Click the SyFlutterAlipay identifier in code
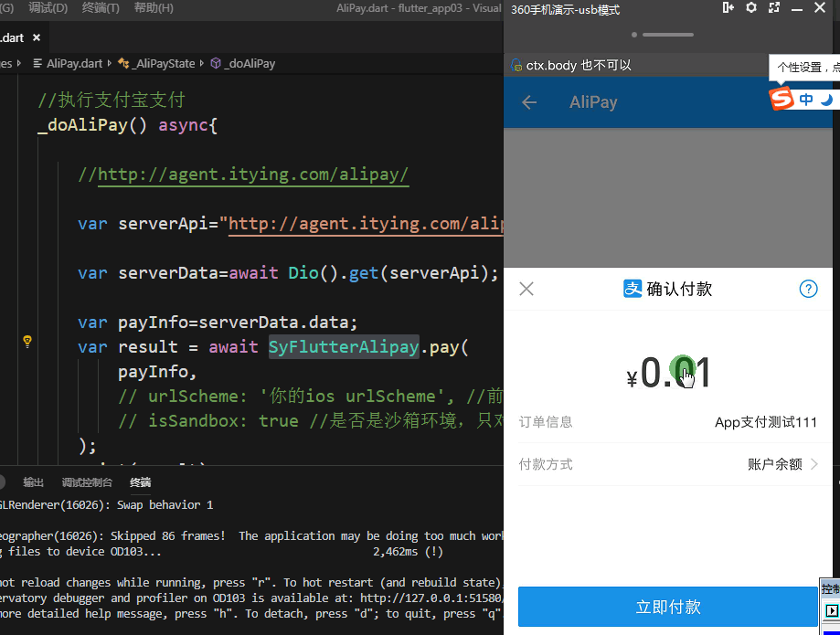The width and height of the screenshot is (840, 635). coord(344,347)
